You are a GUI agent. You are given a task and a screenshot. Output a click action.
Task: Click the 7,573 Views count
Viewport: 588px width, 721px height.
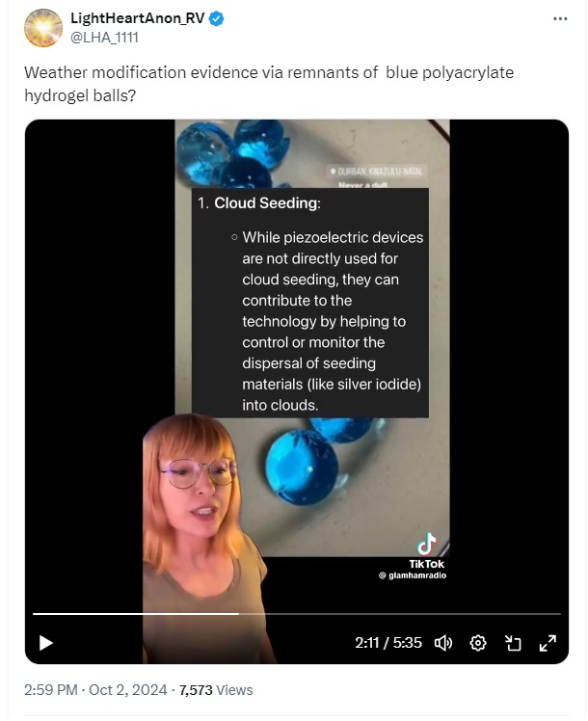point(216,690)
